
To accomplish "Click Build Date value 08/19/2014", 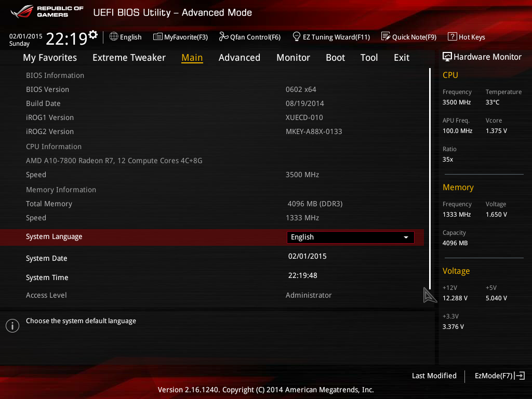I will click(x=304, y=103).
